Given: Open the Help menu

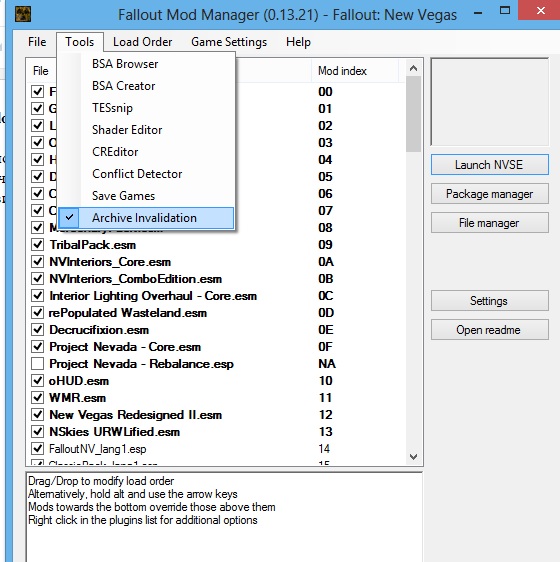Looking at the screenshot, I should [x=298, y=42].
